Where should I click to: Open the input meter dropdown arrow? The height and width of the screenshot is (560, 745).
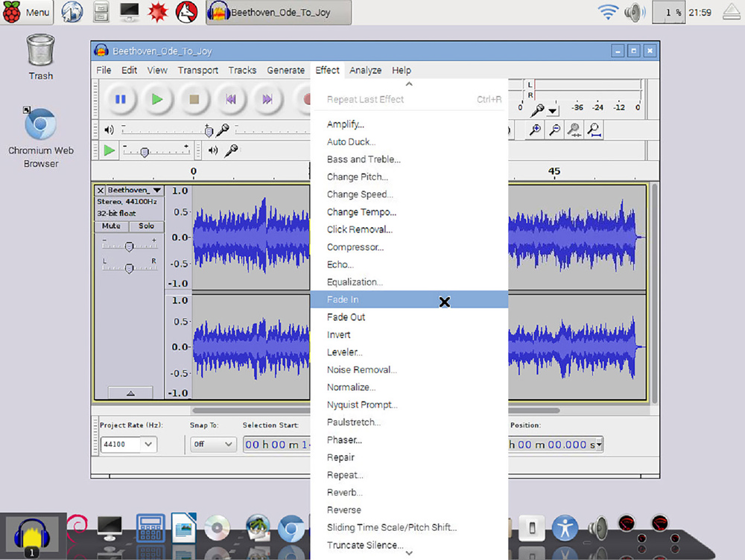point(553,111)
